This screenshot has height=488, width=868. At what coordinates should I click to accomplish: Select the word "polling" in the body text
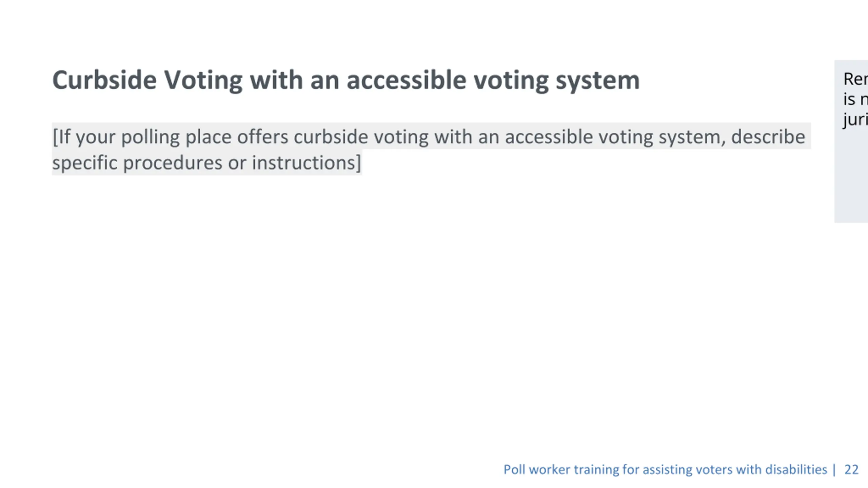click(x=150, y=138)
